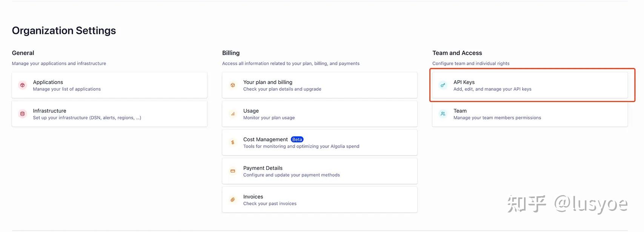Click the Beta badge next to Cost Management
The image size is (644, 232).
[x=297, y=139]
